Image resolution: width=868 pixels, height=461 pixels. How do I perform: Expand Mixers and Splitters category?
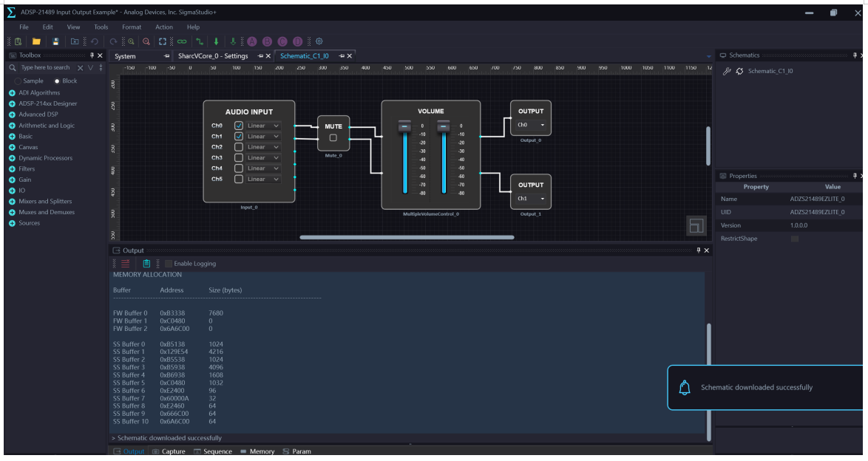click(12, 202)
